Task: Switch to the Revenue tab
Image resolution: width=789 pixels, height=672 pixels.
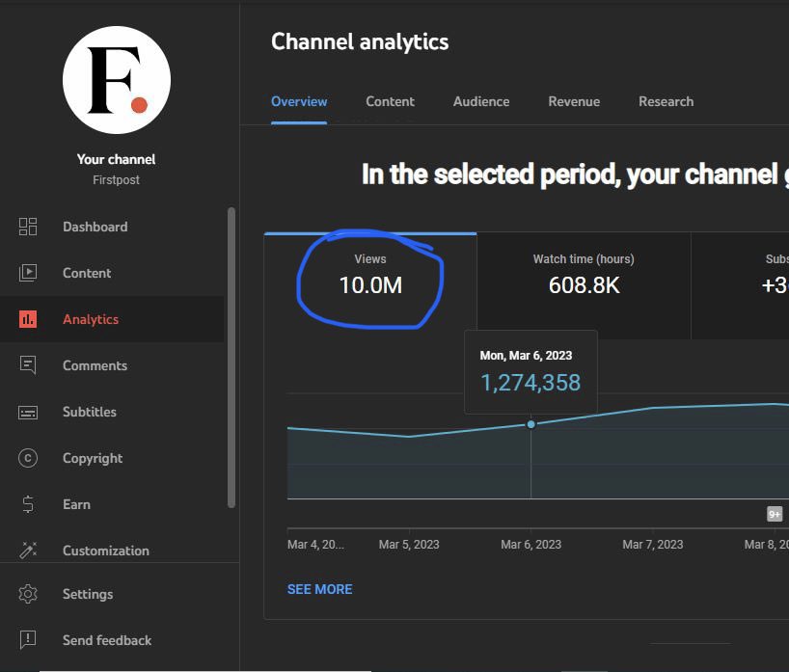Action: click(574, 101)
